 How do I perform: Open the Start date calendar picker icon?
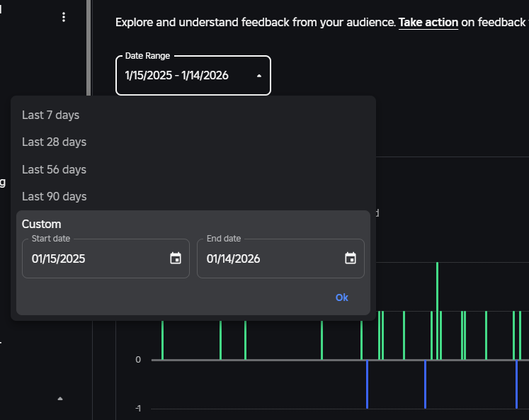(x=176, y=259)
